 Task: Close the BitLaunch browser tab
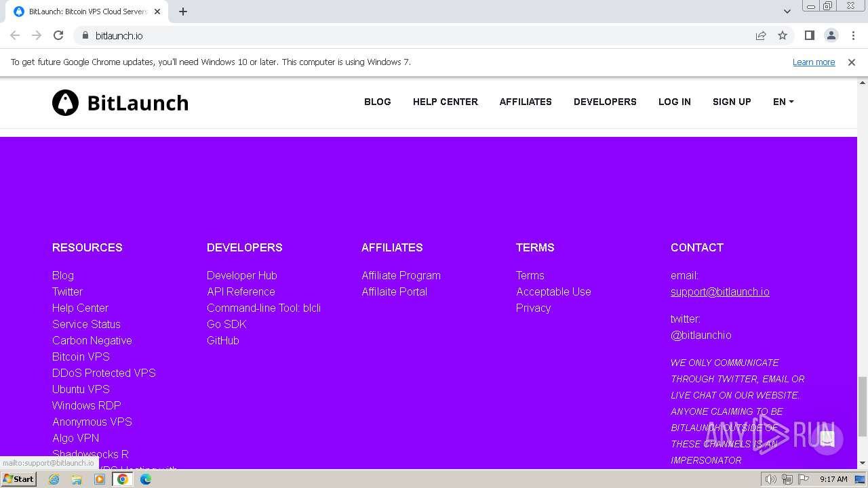pos(157,12)
